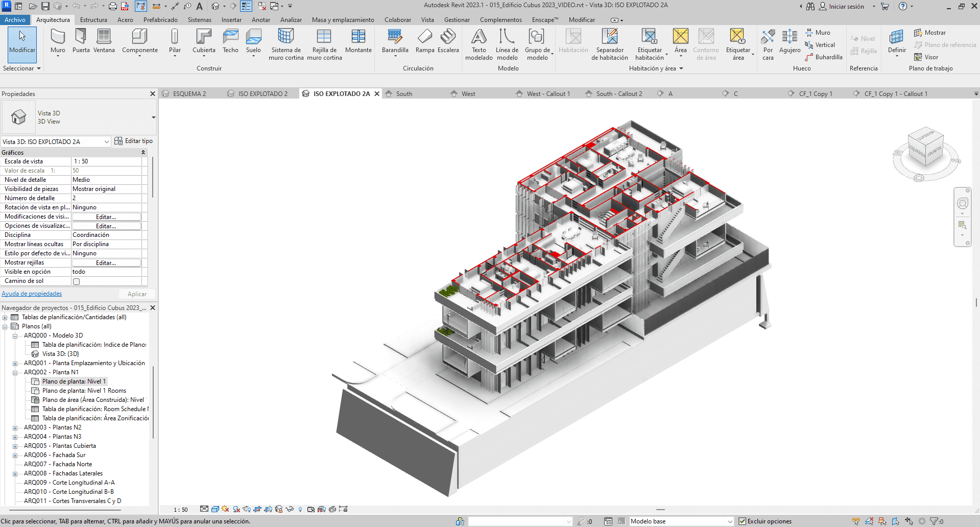Expand Habitación y área panel dropdown
Screen dimensions: 980x527
point(656,68)
